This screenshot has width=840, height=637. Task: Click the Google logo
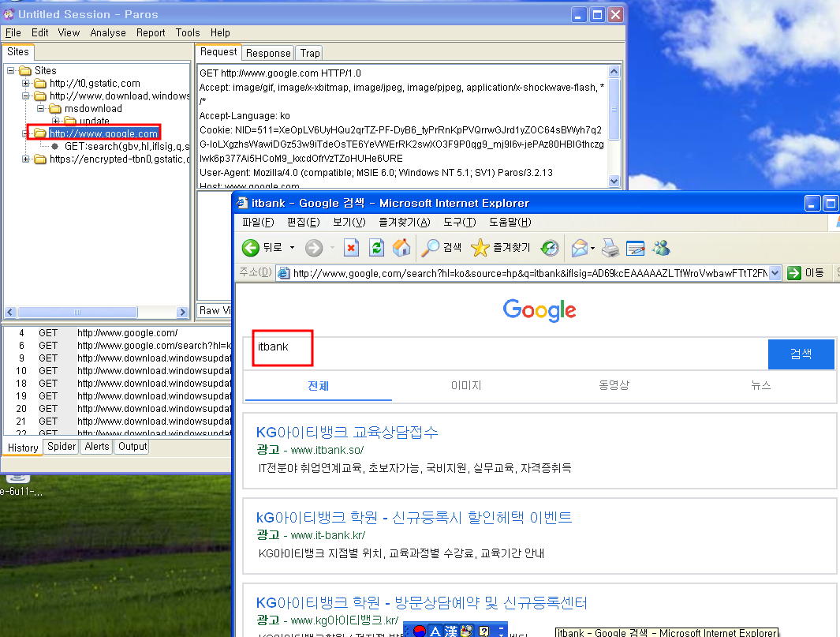point(539,310)
